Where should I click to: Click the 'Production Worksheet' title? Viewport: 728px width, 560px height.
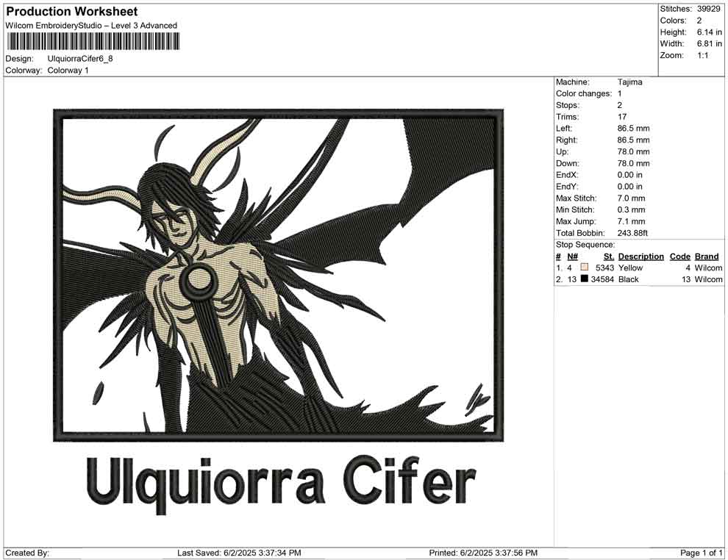[x=72, y=12]
